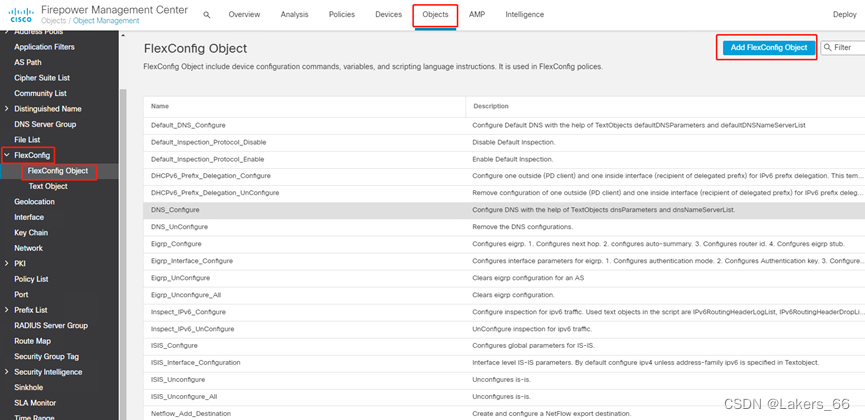Select Policy List in sidebar

click(31, 279)
